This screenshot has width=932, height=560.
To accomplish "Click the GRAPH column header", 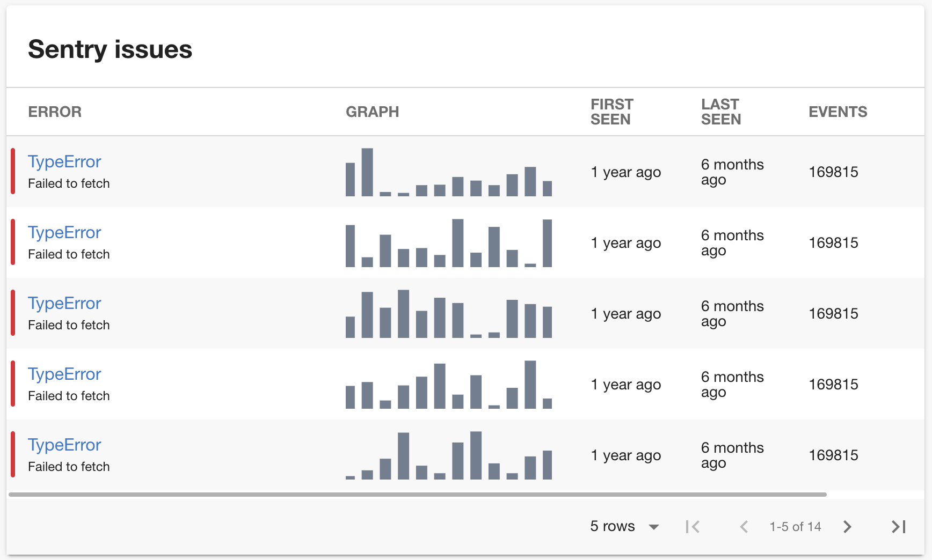I will [x=373, y=112].
